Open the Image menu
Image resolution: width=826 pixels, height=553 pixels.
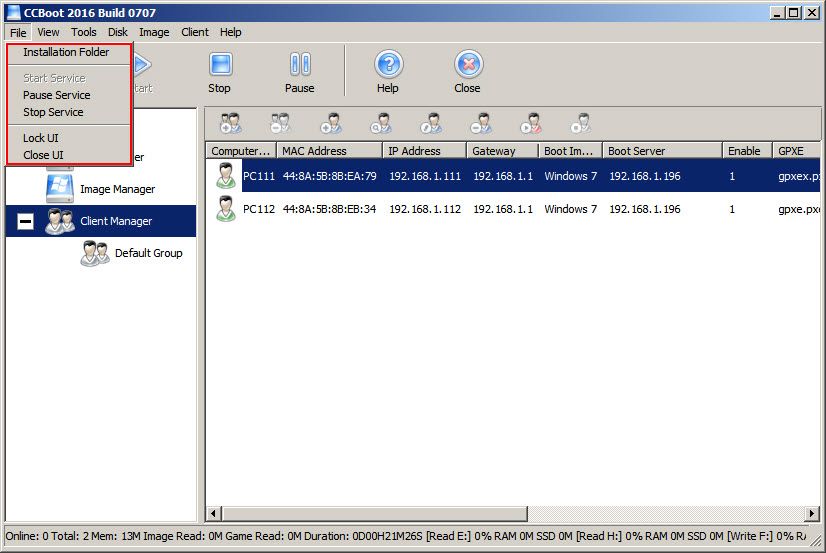154,32
